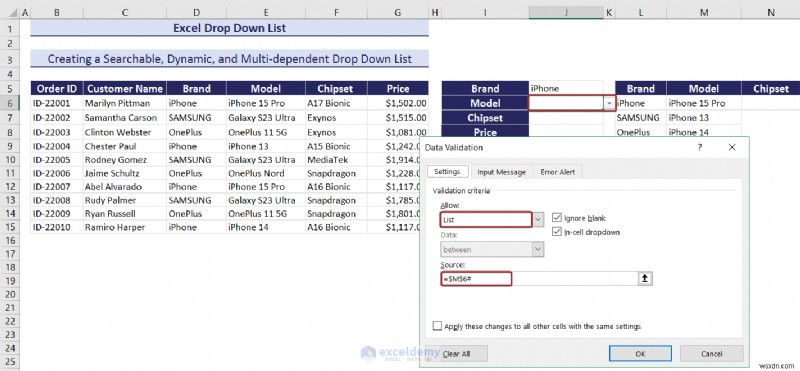This screenshot has width=800, height=371.
Task: Select the Samantha Carson cell
Action: (x=124, y=117)
